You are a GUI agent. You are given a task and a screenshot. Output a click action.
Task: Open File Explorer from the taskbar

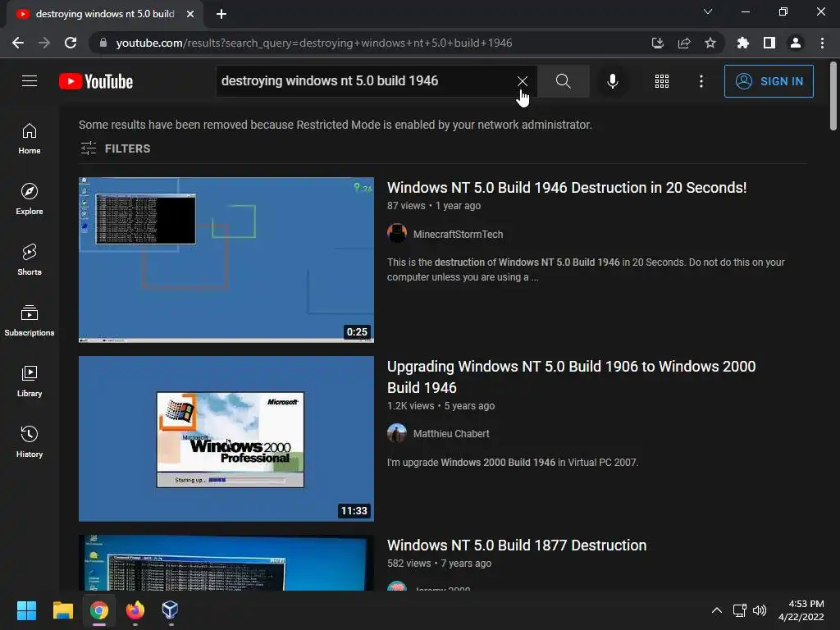pyautogui.click(x=62, y=610)
